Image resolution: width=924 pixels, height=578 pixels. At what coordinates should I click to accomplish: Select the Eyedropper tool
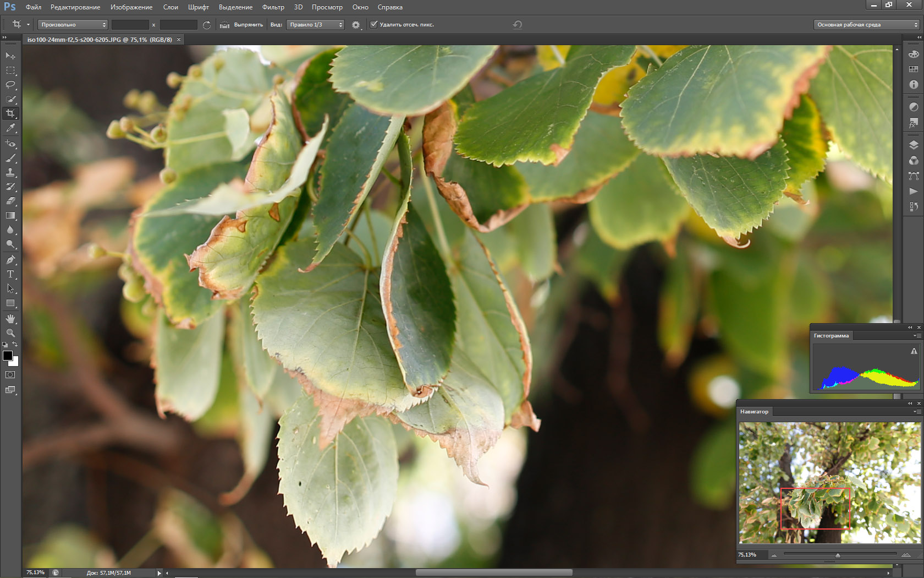[10, 128]
